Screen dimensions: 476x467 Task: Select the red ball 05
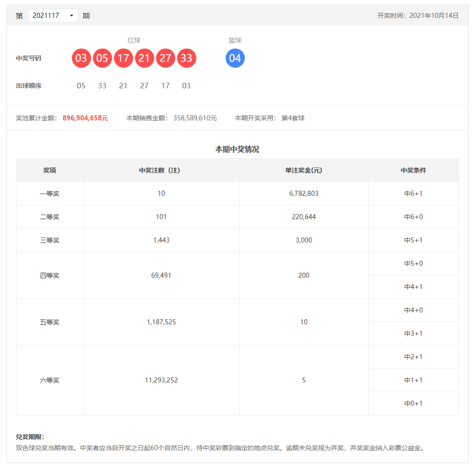[102, 58]
